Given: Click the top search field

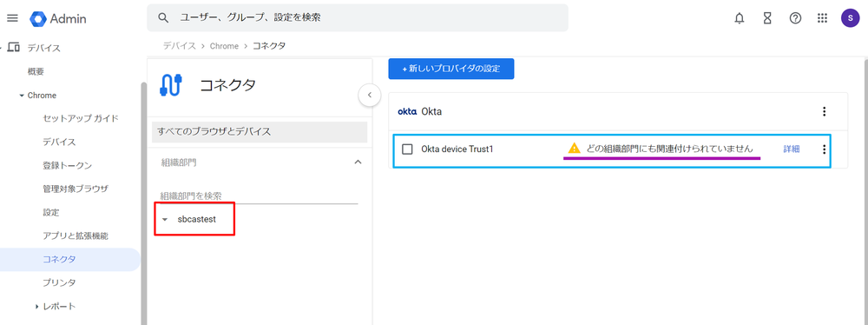Looking at the screenshot, I should pos(358,17).
